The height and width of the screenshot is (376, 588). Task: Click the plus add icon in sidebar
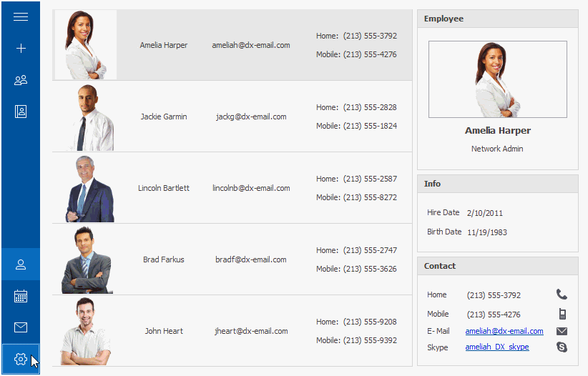click(21, 49)
